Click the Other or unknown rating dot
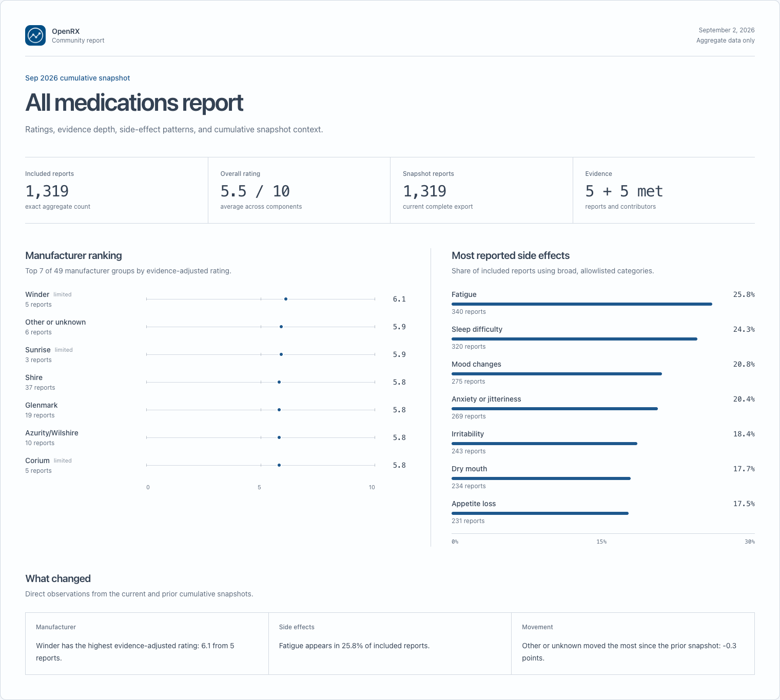Image resolution: width=780 pixels, height=700 pixels. [281, 327]
